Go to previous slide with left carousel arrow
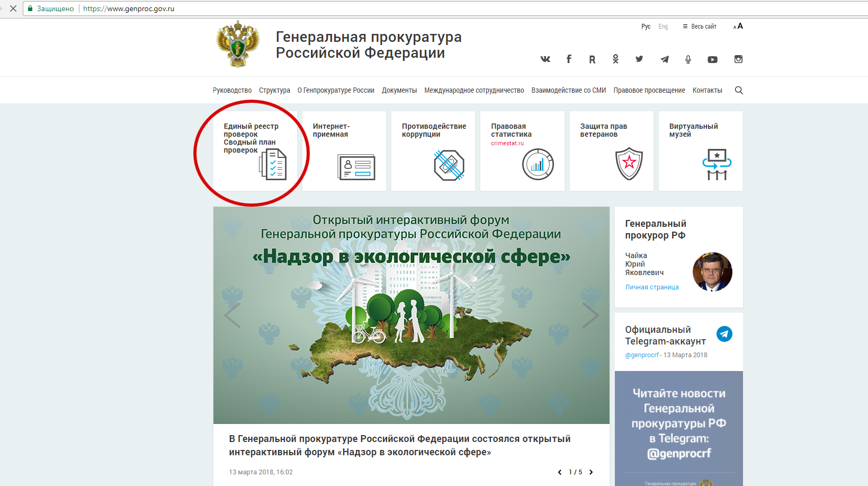The image size is (868, 486). click(232, 315)
